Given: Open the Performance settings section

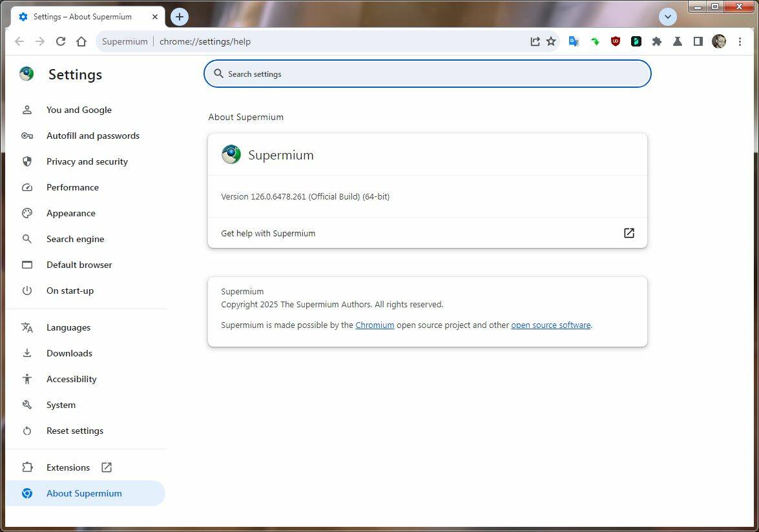Looking at the screenshot, I should (86, 187).
